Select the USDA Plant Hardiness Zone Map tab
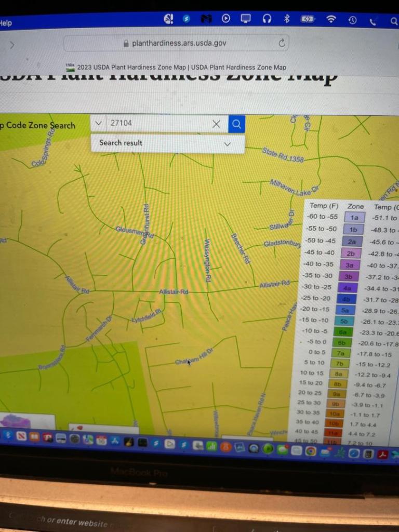399x532 pixels. (177, 67)
